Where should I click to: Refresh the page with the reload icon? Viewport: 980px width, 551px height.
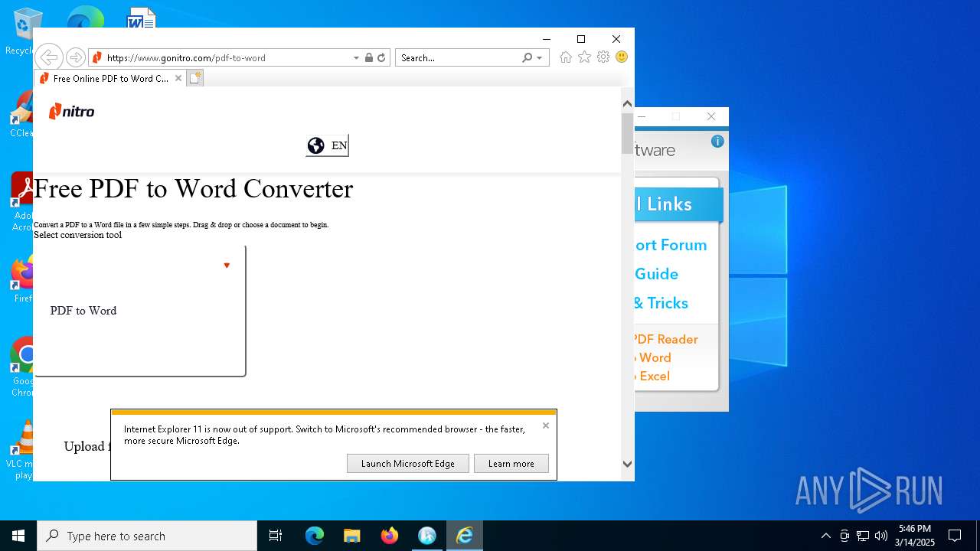(381, 57)
